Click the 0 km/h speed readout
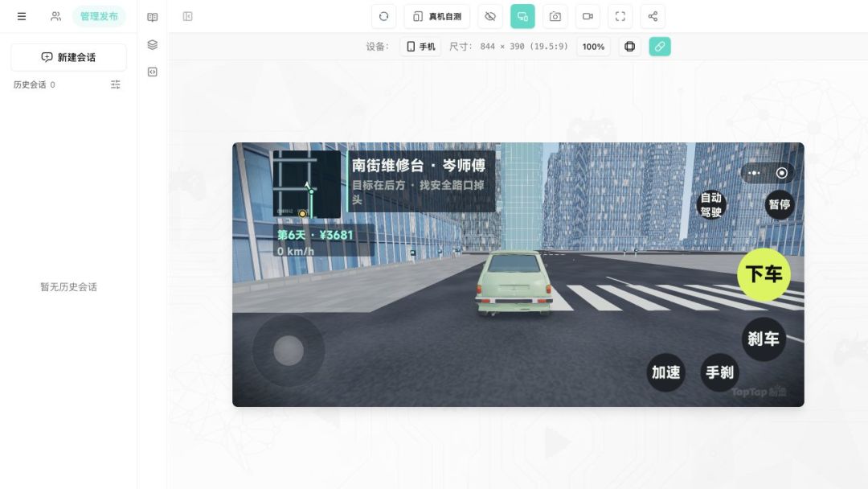 click(x=296, y=252)
